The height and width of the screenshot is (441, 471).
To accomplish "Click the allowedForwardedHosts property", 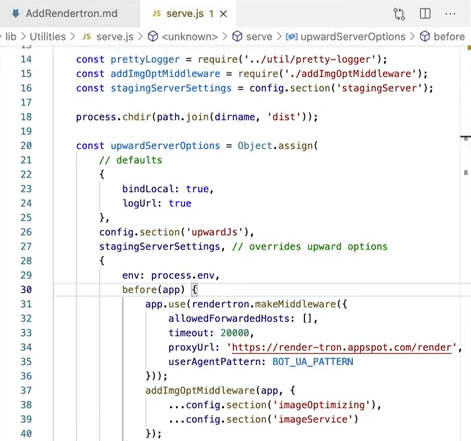I will click(229, 319).
